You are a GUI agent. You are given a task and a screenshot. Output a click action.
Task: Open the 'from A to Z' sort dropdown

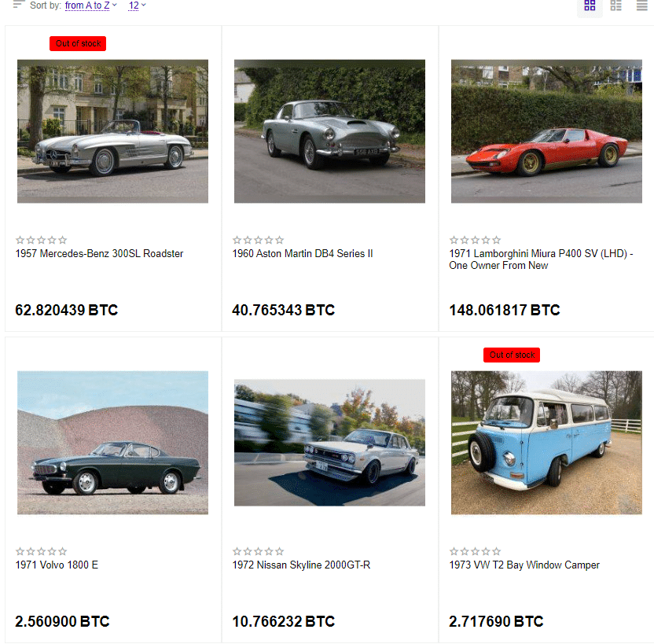tap(91, 6)
